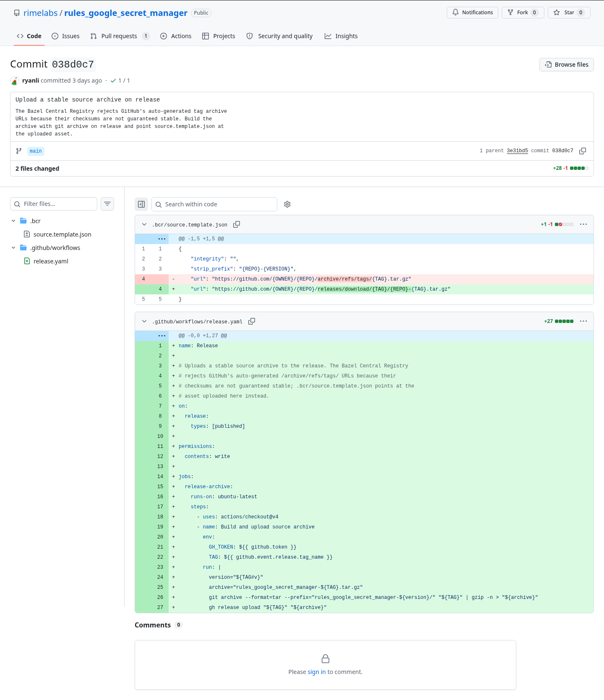Open more options for source.template.json diff

[x=583, y=224]
